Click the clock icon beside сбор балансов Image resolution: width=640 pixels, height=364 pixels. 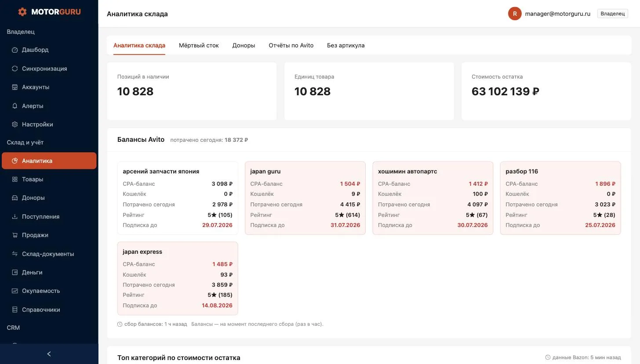tap(120, 324)
